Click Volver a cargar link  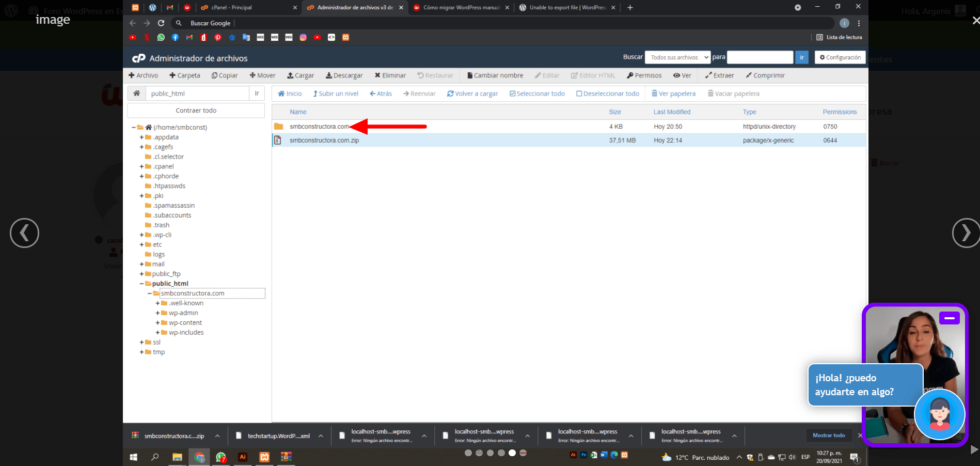472,94
